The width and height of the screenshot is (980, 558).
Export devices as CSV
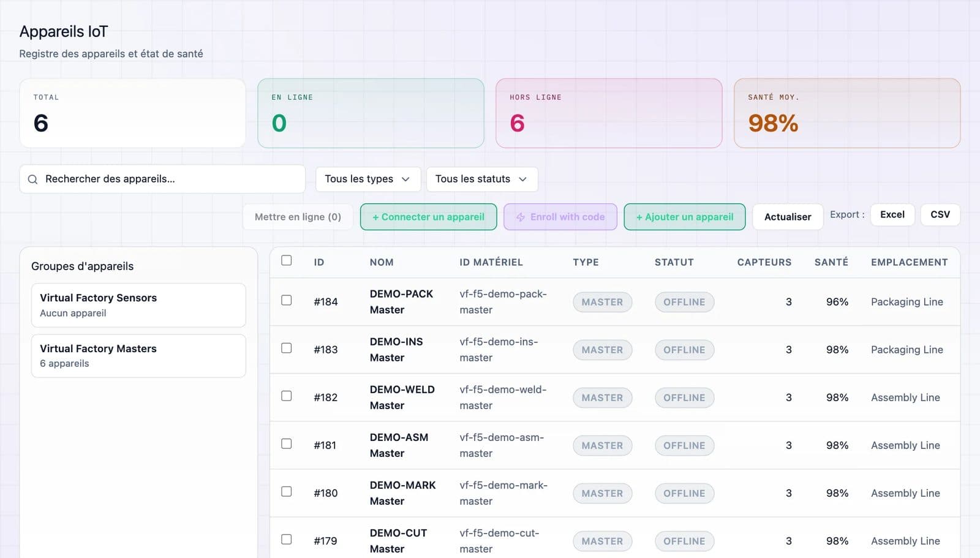tap(940, 214)
